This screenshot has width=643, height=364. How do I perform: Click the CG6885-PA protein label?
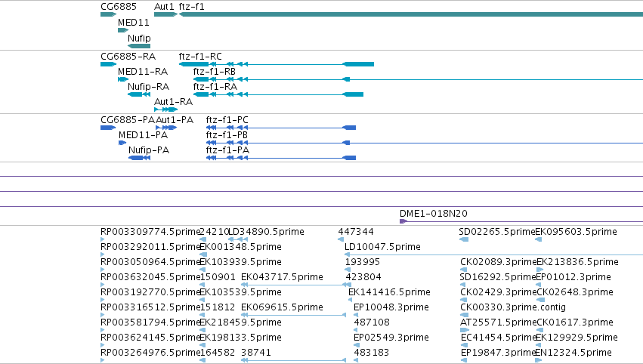pyautogui.click(x=128, y=119)
